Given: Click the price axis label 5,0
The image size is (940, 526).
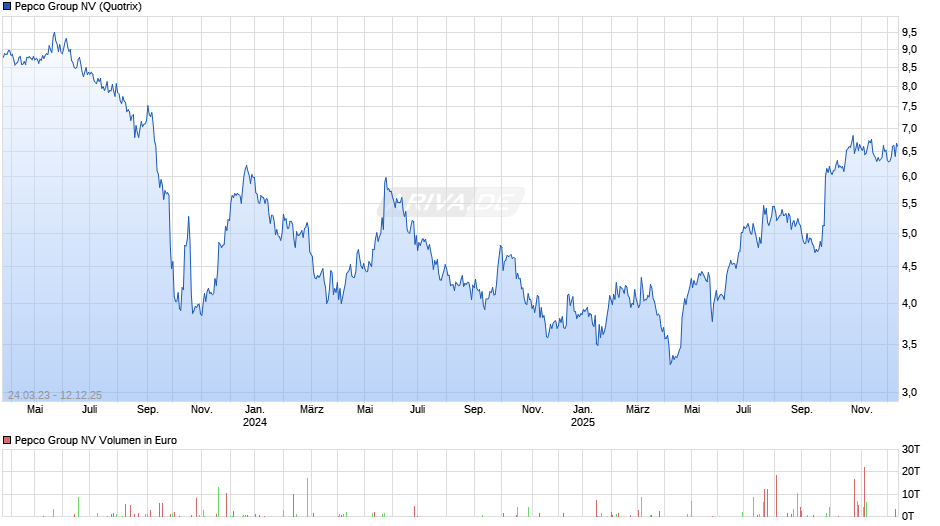Looking at the screenshot, I should click(909, 233).
